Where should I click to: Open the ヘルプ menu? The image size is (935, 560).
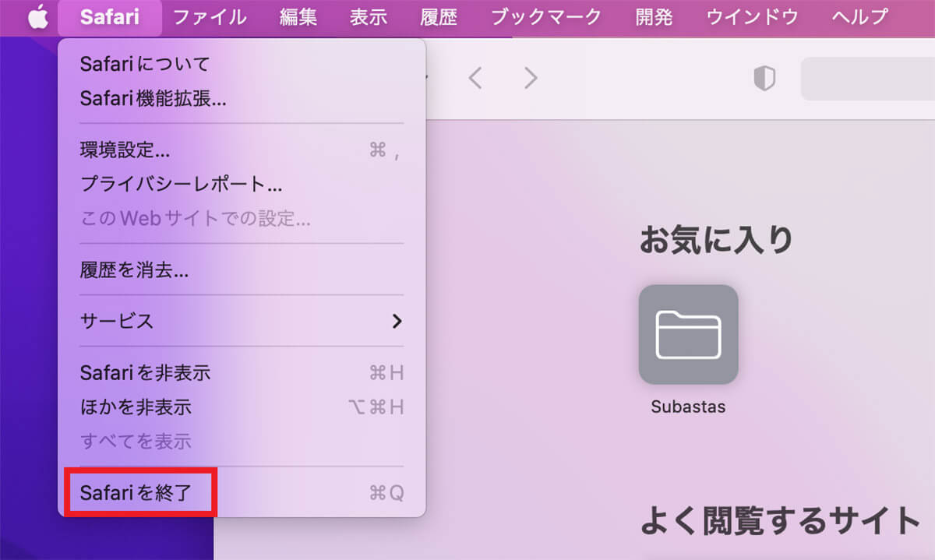click(859, 17)
